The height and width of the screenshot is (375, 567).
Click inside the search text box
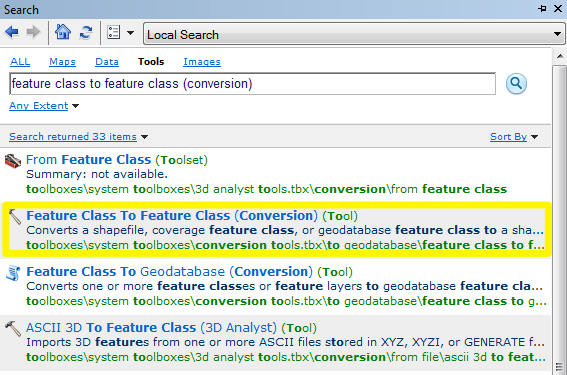[252, 84]
